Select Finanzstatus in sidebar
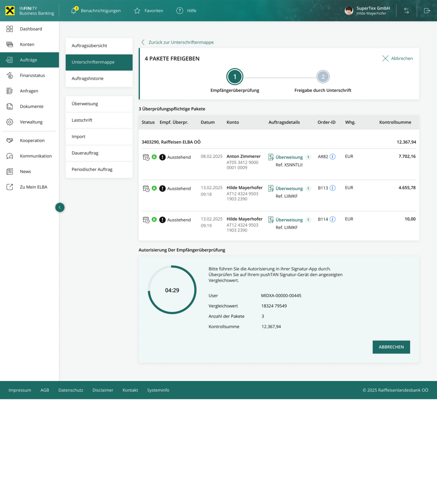The image size is (437, 504). (x=32, y=75)
